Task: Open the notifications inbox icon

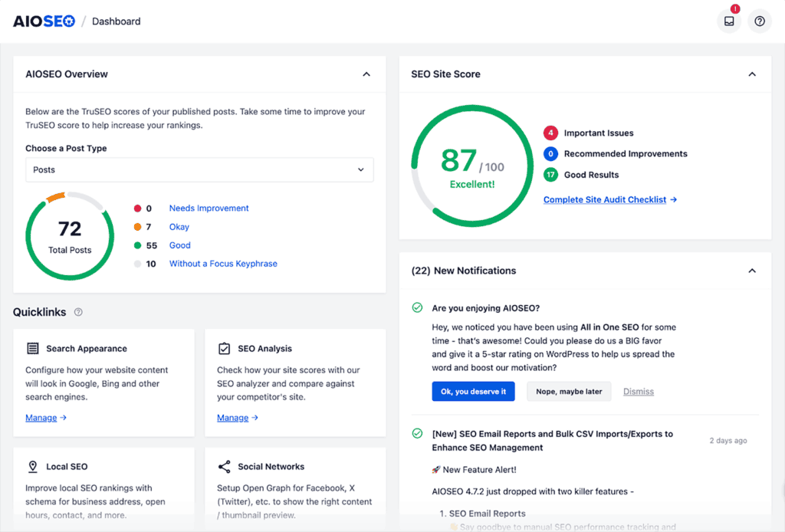Action: [728, 21]
